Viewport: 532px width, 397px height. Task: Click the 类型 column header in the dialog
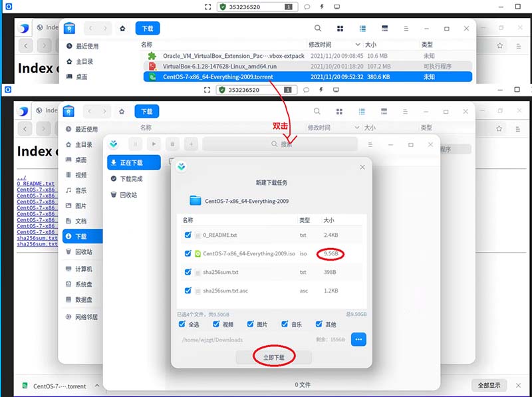click(x=305, y=220)
